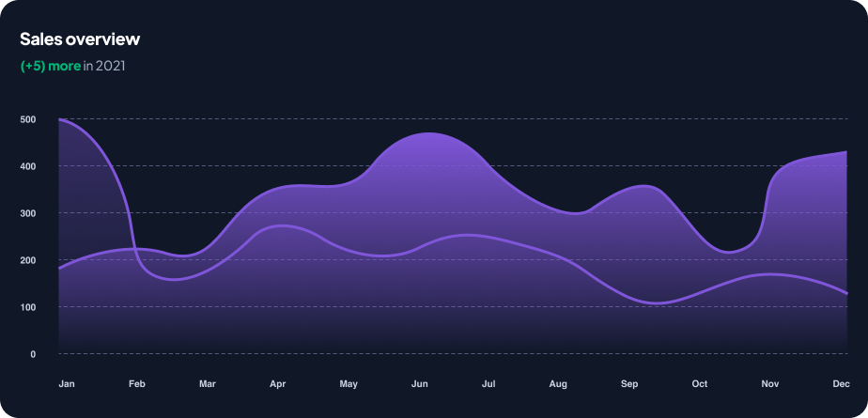Select the Oct label on x-axis
This screenshot has width=868, height=418.
click(x=700, y=384)
